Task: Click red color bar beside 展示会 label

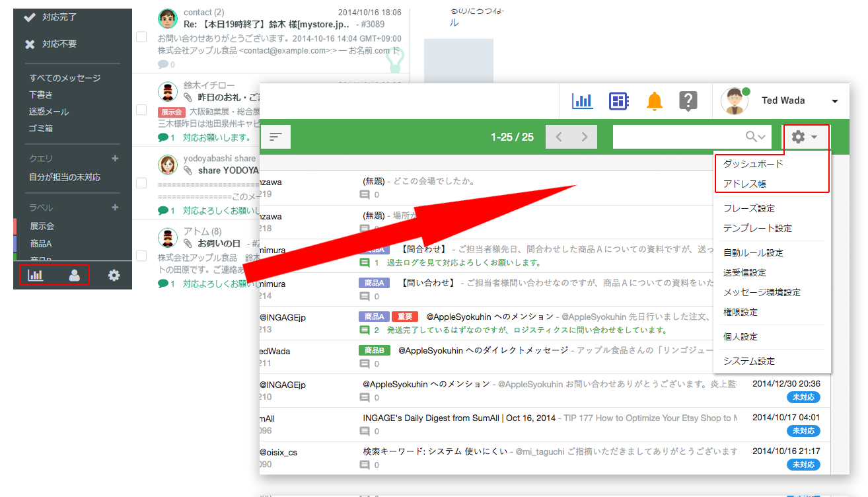Action: coord(15,226)
